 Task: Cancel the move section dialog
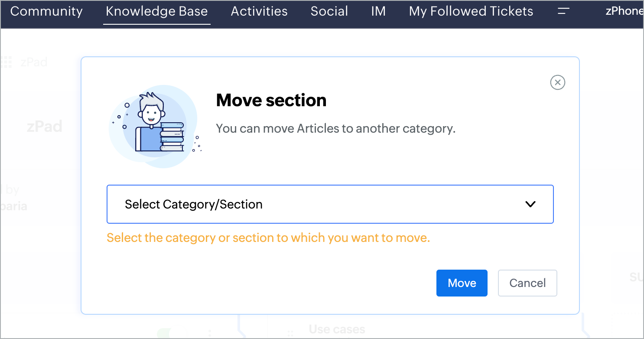coord(527,283)
